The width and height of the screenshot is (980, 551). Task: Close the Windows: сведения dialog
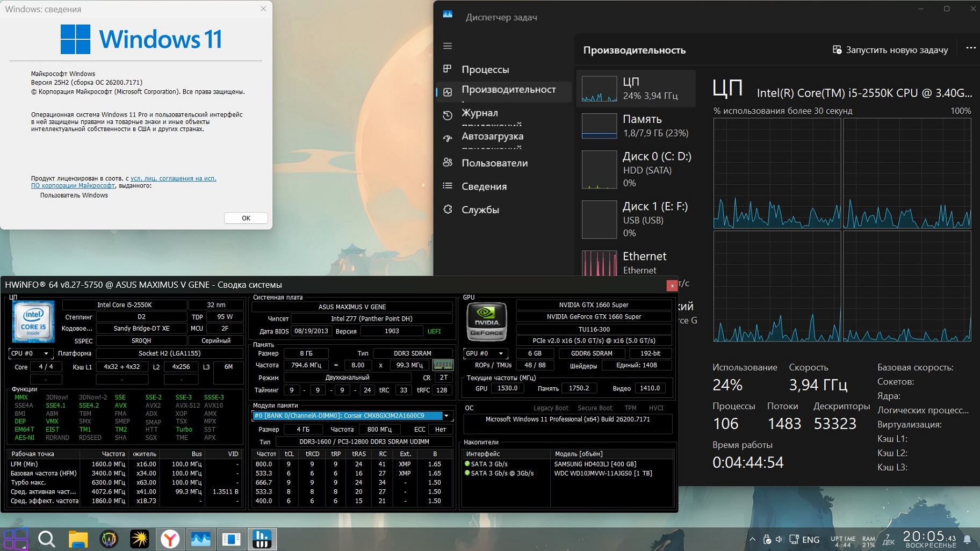coord(263,9)
